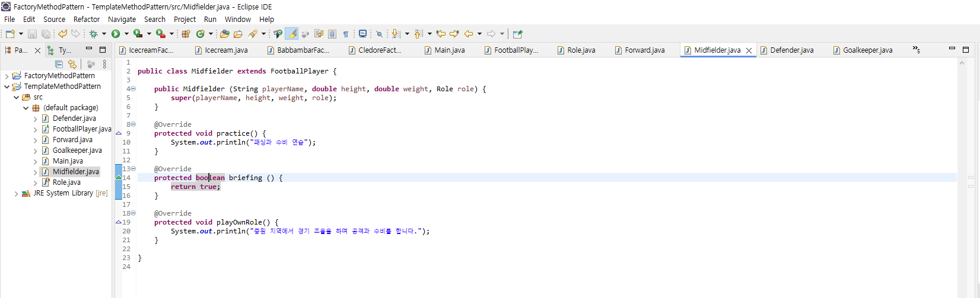Toggle Mark Occurrences highlighter icon
980x298 pixels.
292,34
